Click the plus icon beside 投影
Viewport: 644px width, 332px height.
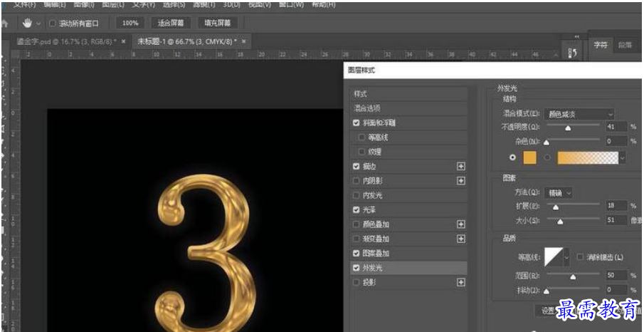[461, 282]
